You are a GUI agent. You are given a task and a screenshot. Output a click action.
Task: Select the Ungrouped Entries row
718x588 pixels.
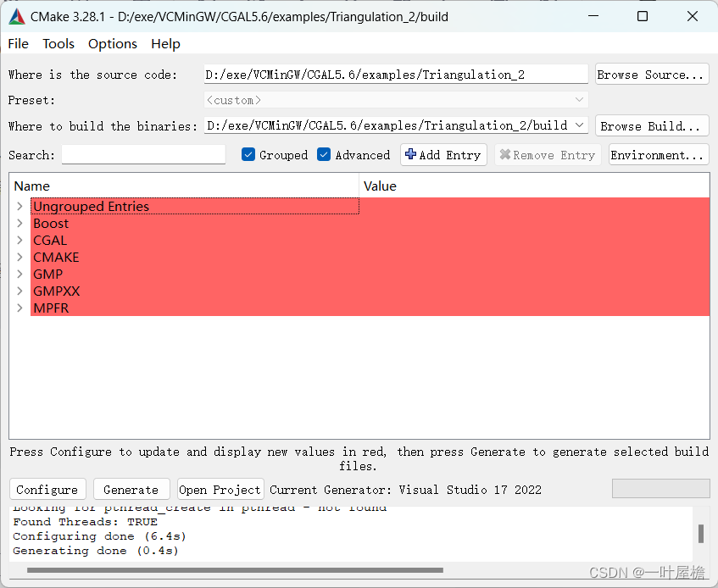370,207
